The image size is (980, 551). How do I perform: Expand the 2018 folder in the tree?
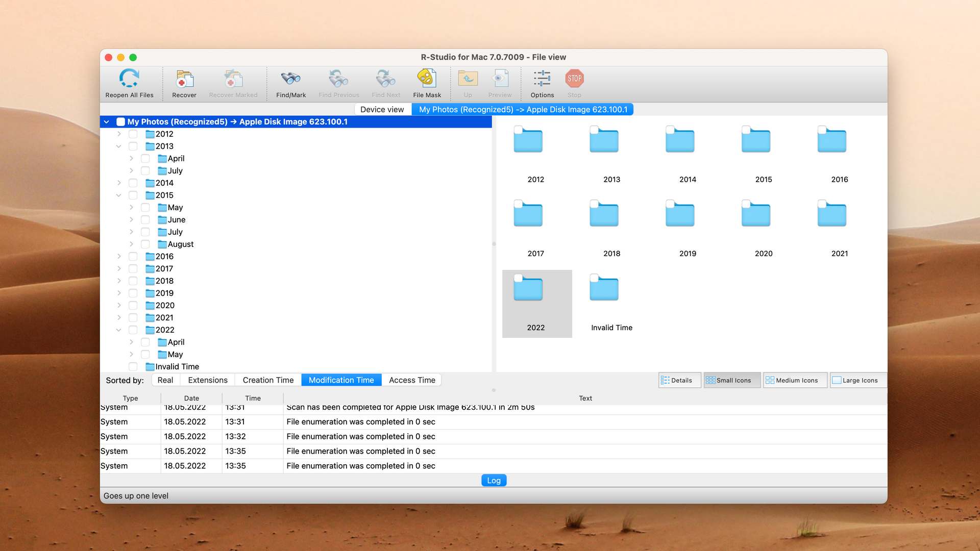[119, 281]
